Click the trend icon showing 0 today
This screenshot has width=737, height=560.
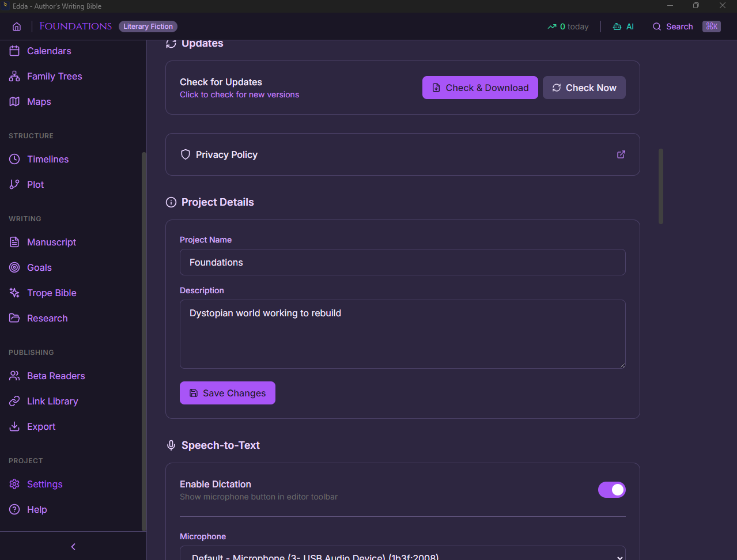point(551,26)
